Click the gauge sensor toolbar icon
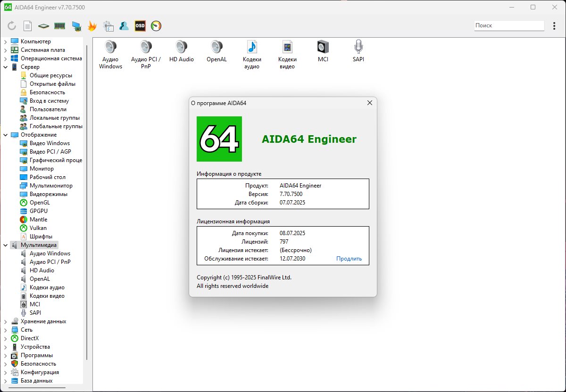The height and width of the screenshot is (392, 566). [x=156, y=26]
